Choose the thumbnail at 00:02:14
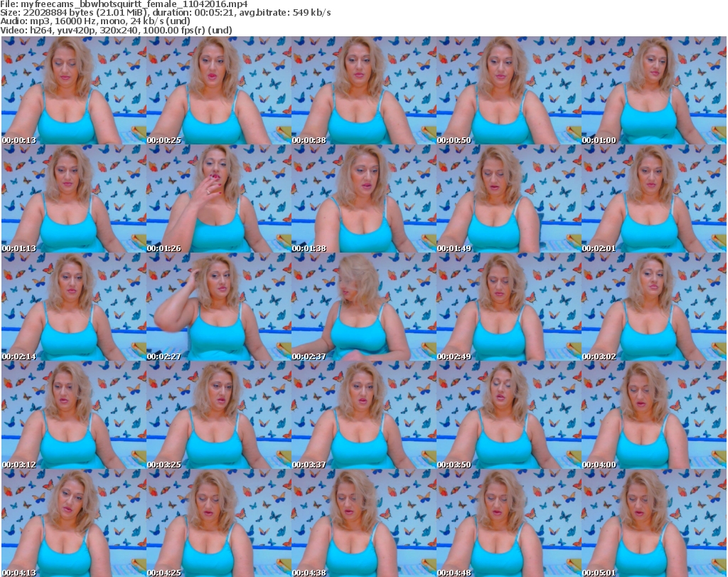The image size is (728, 577). tap(73, 307)
